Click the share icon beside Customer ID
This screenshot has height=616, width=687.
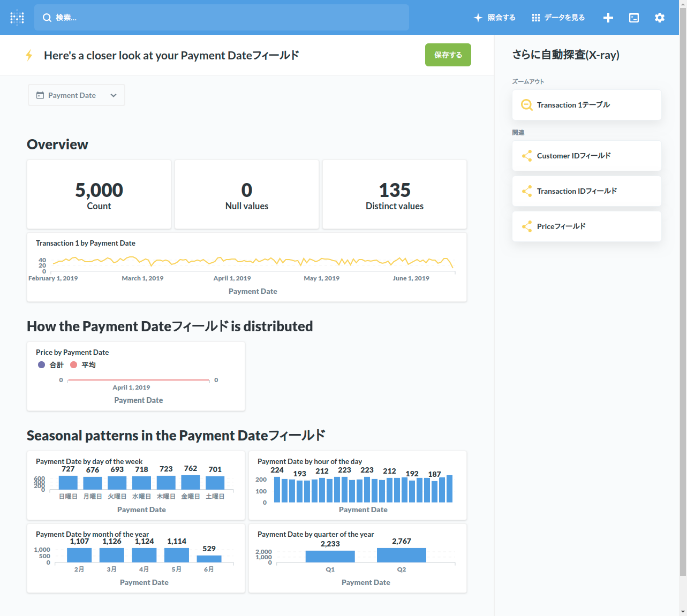[x=527, y=156]
